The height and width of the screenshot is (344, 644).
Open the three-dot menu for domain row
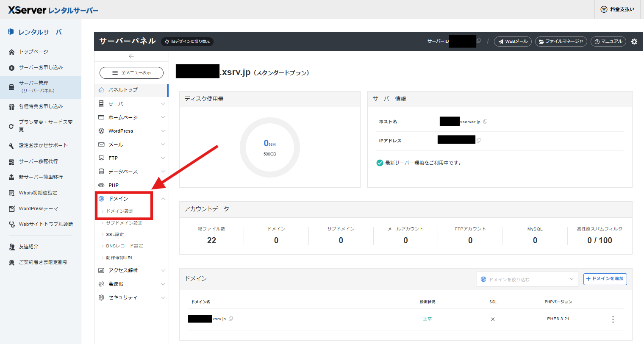point(613,319)
